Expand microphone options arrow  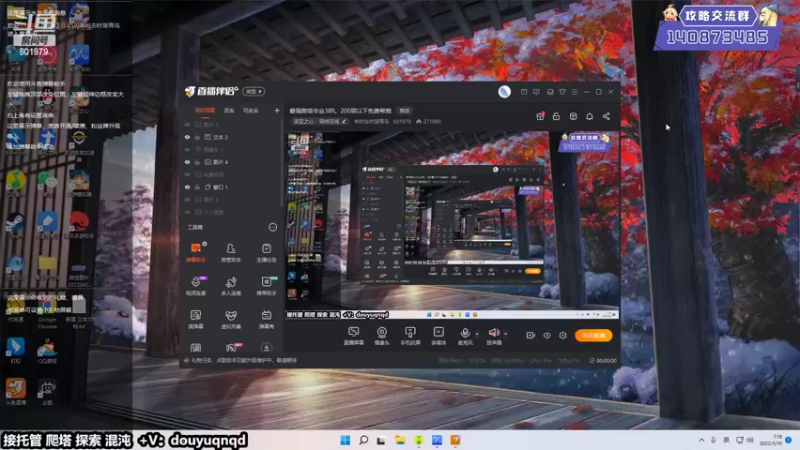point(477,334)
